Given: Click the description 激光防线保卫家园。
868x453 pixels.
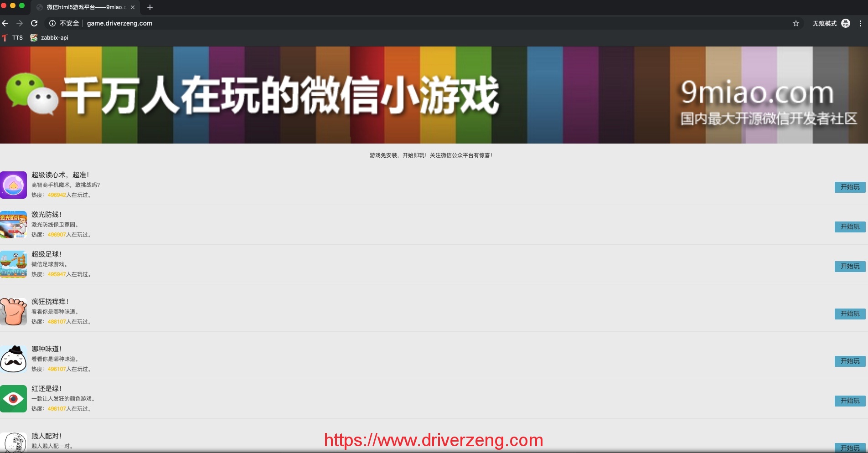Looking at the screenshot, I should tap(56, 225).
